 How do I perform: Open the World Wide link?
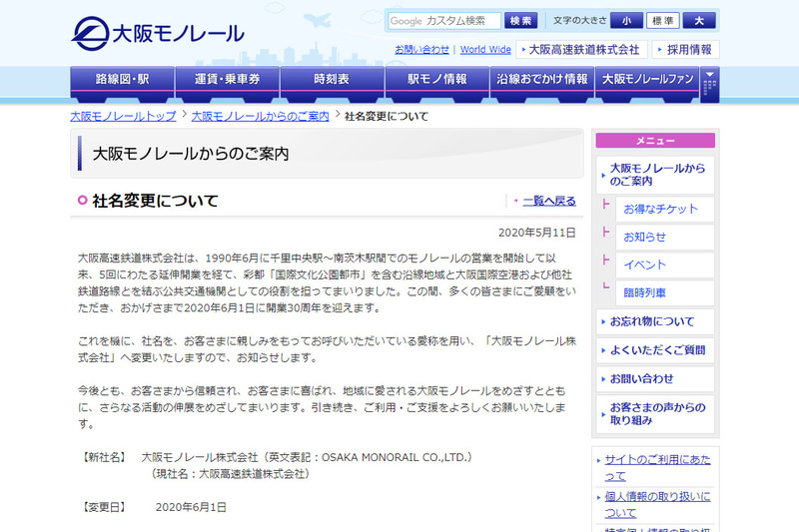click(485, 49)
